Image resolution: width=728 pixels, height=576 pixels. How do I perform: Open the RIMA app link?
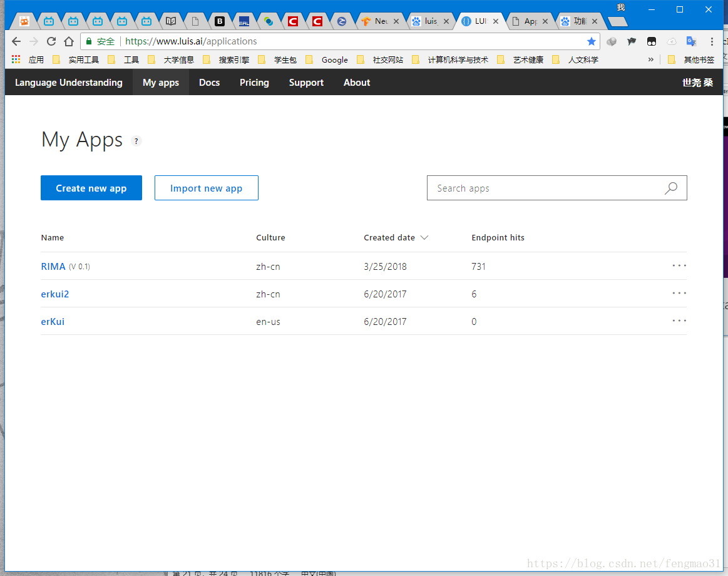tap(53, 266)
